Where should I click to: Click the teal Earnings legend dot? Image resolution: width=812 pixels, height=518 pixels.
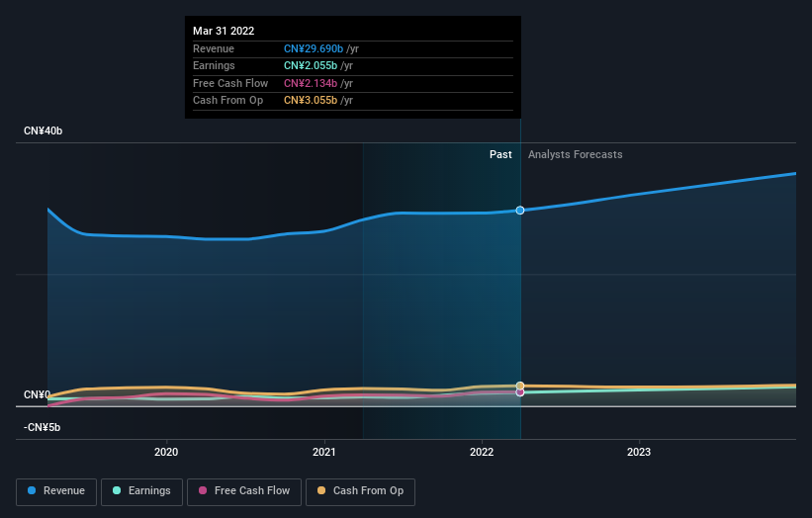(x=117, y=490)
